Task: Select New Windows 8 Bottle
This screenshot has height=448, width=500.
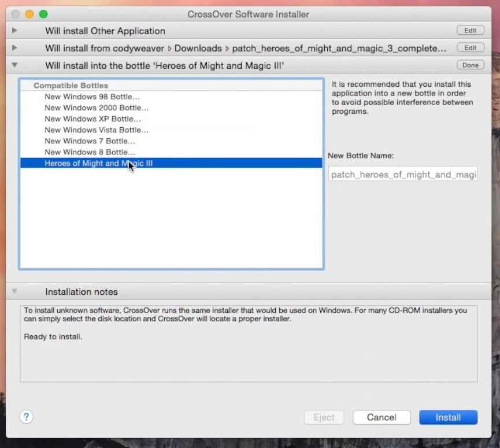Action: tap(171, 152)
